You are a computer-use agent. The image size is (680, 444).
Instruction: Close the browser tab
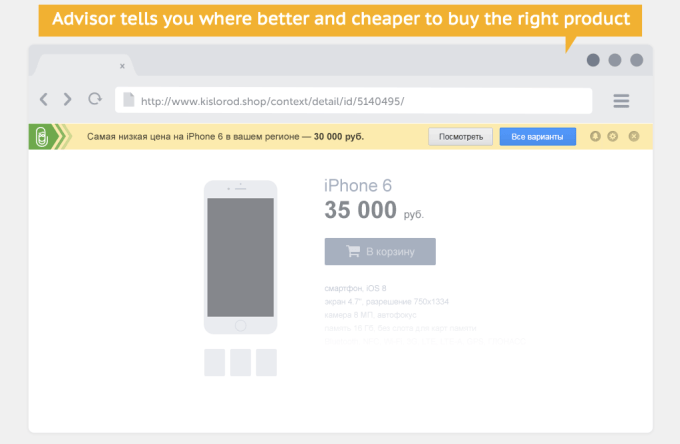coord(122,66)
